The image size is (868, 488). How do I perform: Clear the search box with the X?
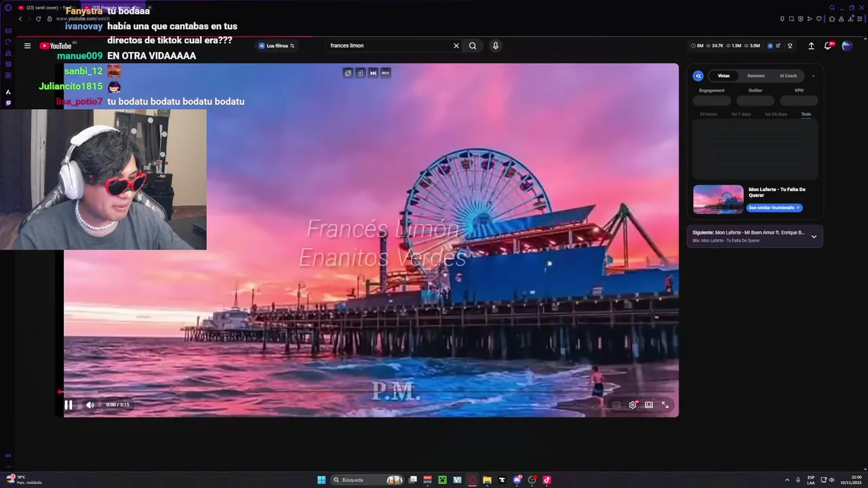(x=456, y=45)
